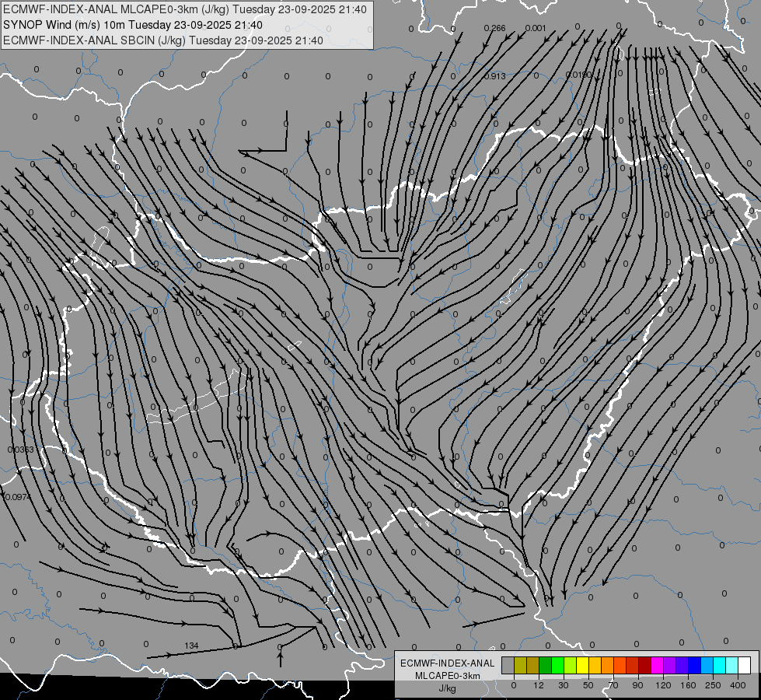Click the MLCAPE0-3km legend subtitle
The width and height of the screenshot is (761, 700).
[x=448, y=676]
